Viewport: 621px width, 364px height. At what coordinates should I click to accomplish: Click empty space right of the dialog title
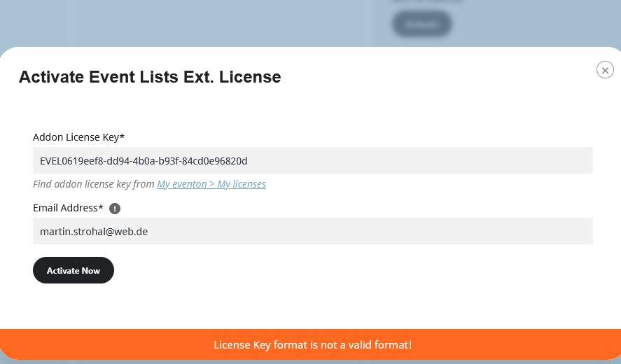[x=434, y=77]
